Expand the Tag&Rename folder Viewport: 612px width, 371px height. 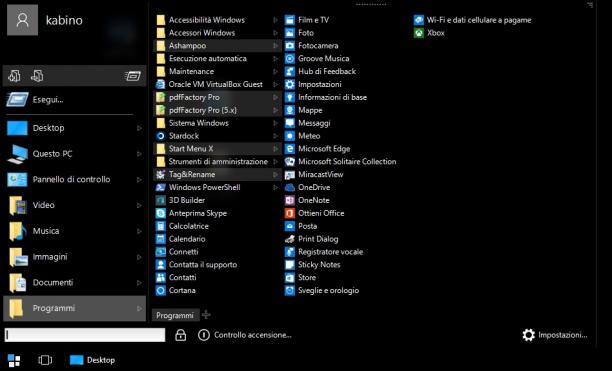pyautogui.click(x=217, y=174)
